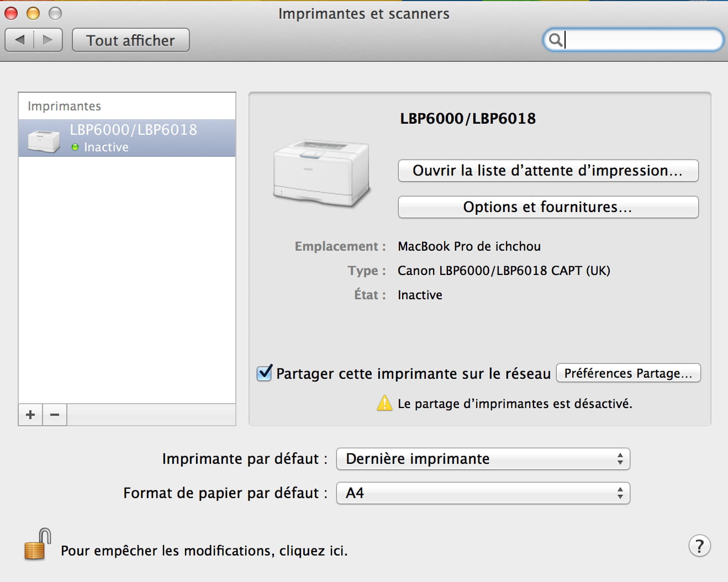Click the magnifying glass search icon
Image resolution: width=728 pixels, height=582 pixels.
click(555, 40)
